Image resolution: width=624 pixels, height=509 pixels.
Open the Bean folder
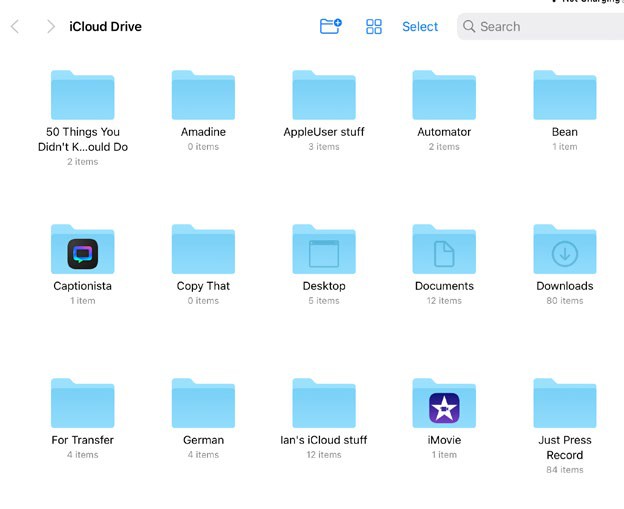point(565,96)
